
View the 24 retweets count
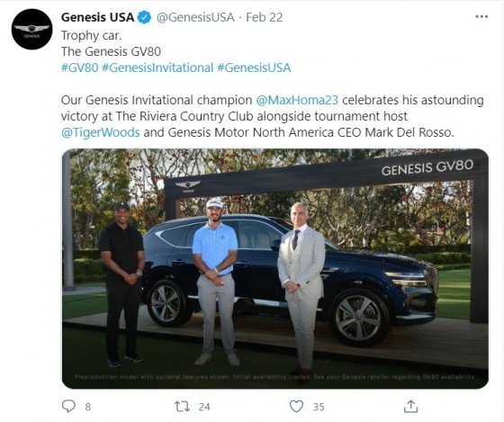coord(204,407)
